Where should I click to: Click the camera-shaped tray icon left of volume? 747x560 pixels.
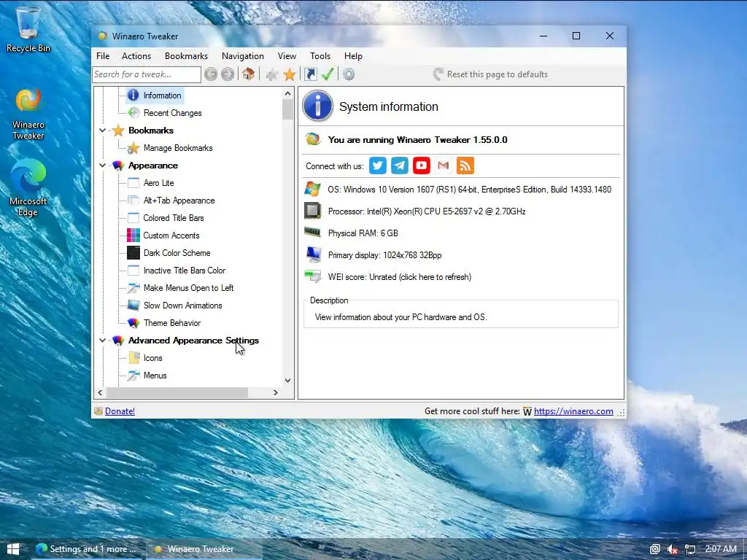click(x=655, y=550)
